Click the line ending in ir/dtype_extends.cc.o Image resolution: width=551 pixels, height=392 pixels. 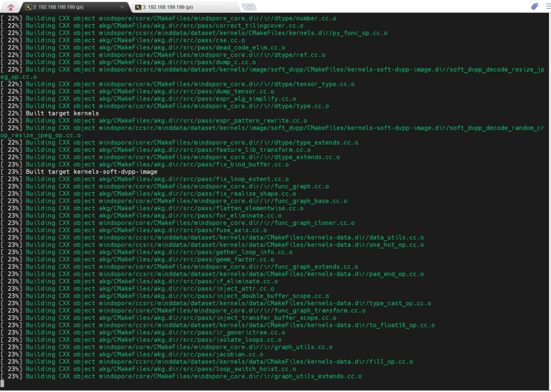[170, 157]
